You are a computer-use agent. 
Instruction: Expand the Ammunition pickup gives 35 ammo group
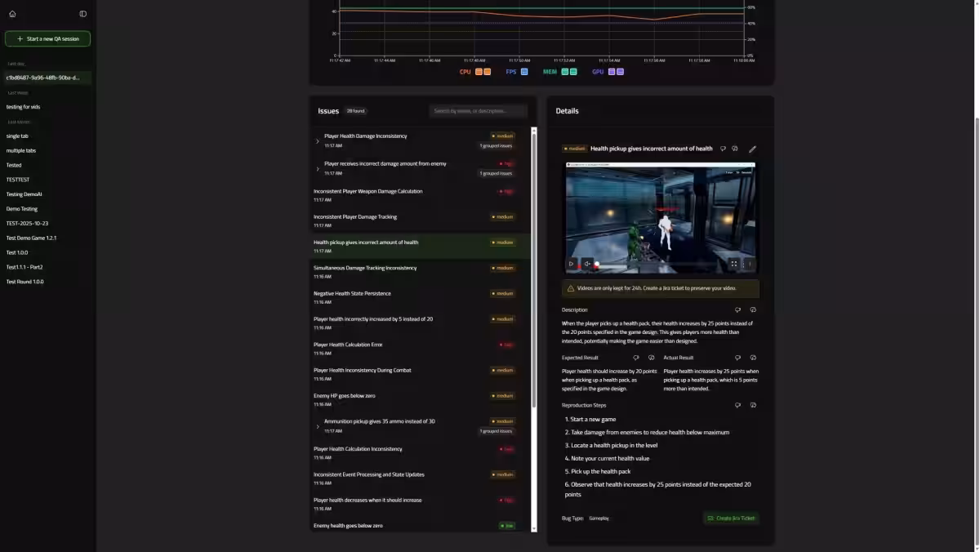318,426
